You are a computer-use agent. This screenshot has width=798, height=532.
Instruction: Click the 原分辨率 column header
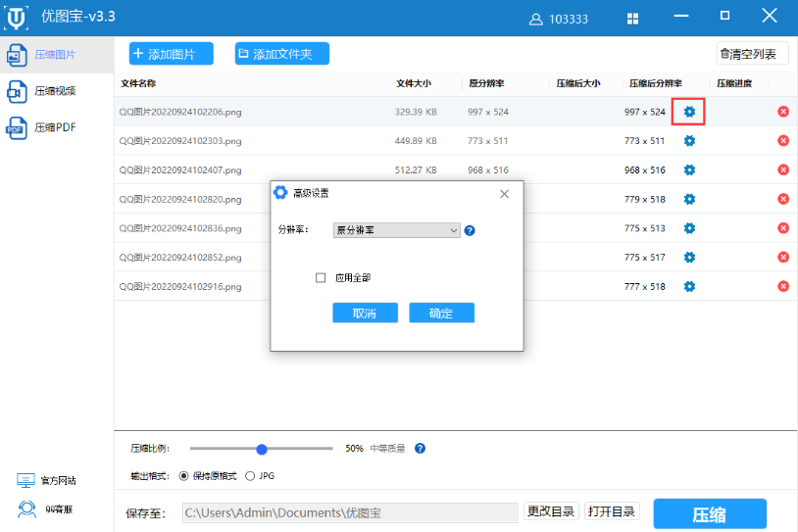486,83
